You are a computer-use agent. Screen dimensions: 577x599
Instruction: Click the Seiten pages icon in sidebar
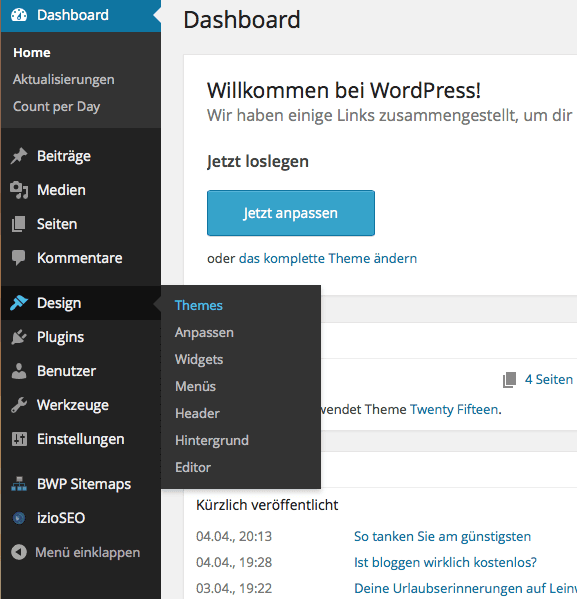(19, 224)
